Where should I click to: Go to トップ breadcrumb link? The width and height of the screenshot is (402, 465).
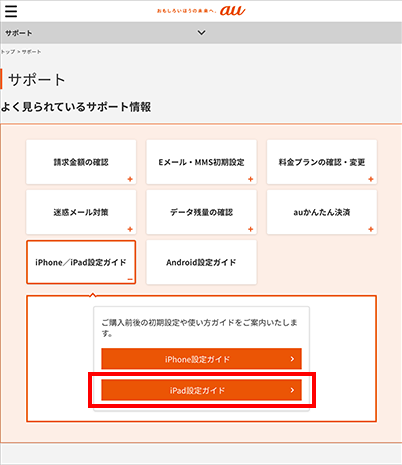coord(8,52)
